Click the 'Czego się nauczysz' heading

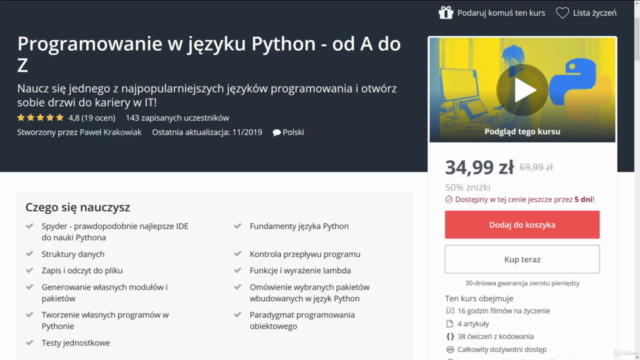click(x=78, y=207)
